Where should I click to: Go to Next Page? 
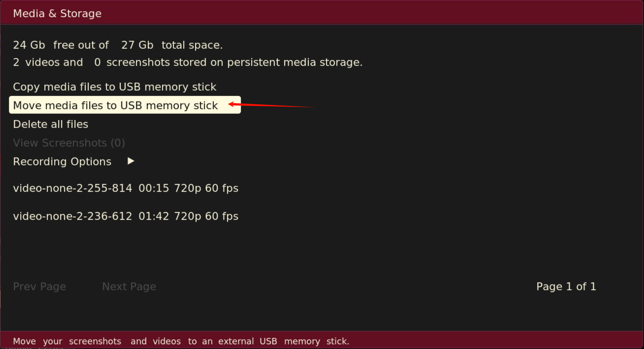coord(129,286)
